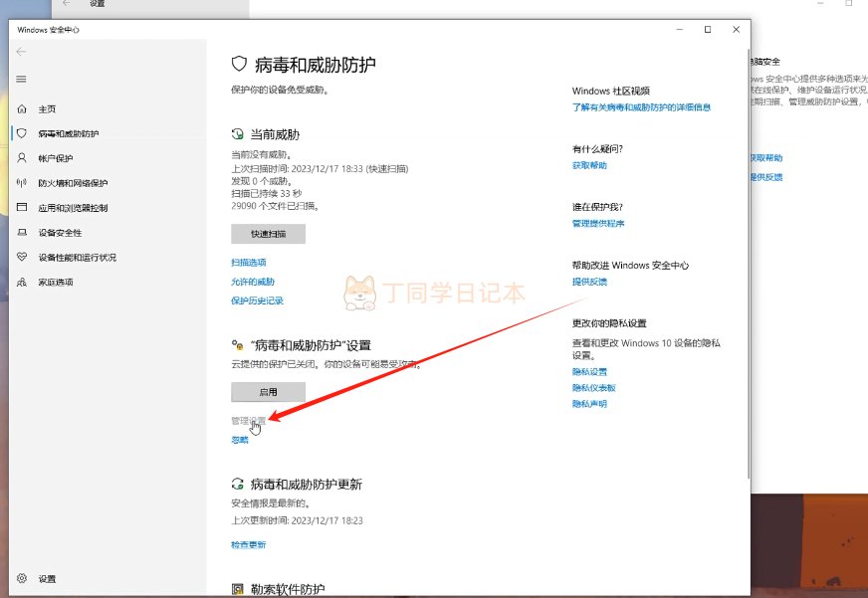Open the 隐私仪表板 link

click(594, 388)
